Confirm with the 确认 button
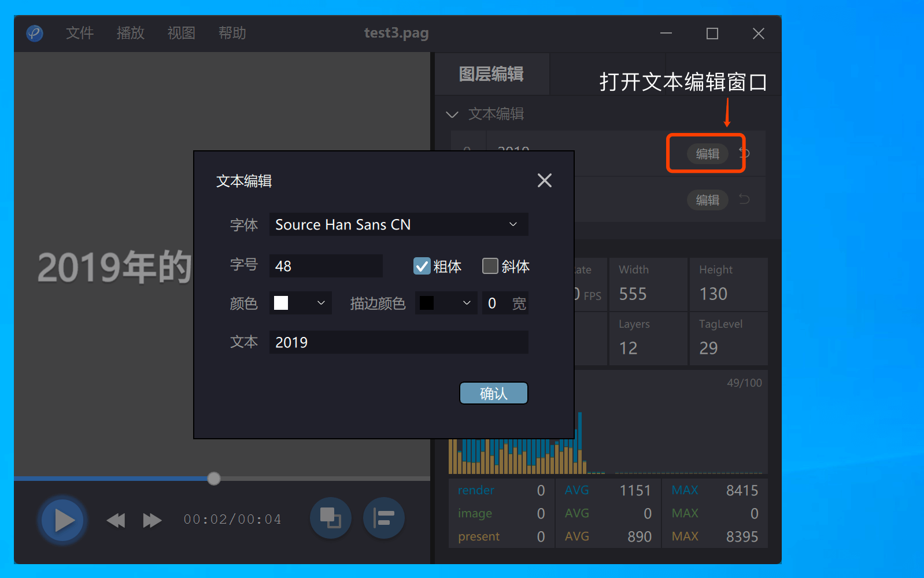Viewport: 924px width, 578px height. [x=494, y=393]
